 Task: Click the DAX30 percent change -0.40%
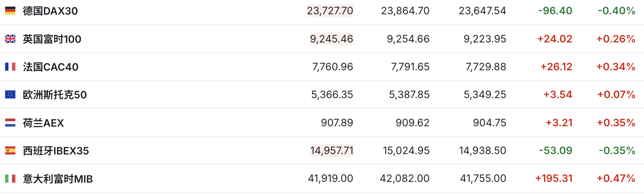pyautogui.click(x=617, y=11)
